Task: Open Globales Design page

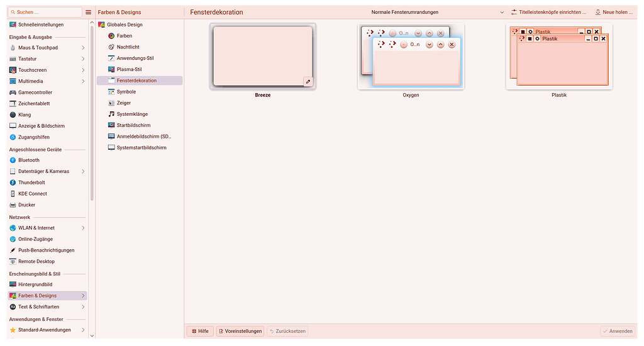Action: coord(140,25)
